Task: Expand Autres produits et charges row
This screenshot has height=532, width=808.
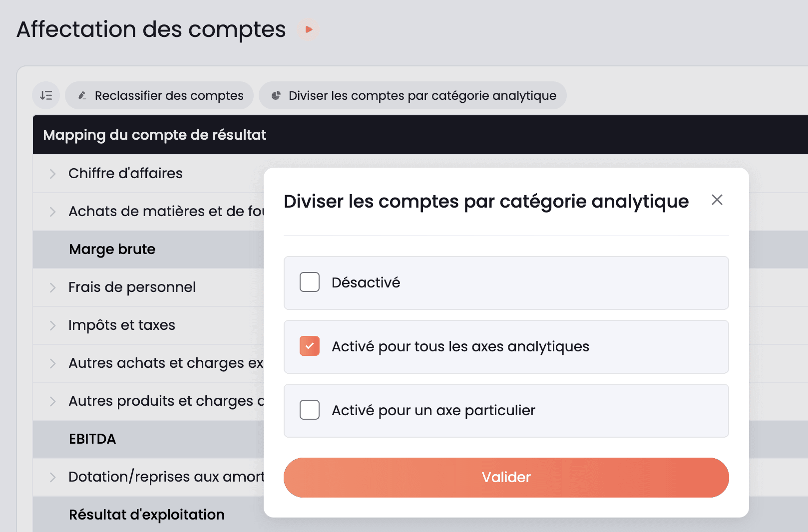Action: (x=52, y=401)
